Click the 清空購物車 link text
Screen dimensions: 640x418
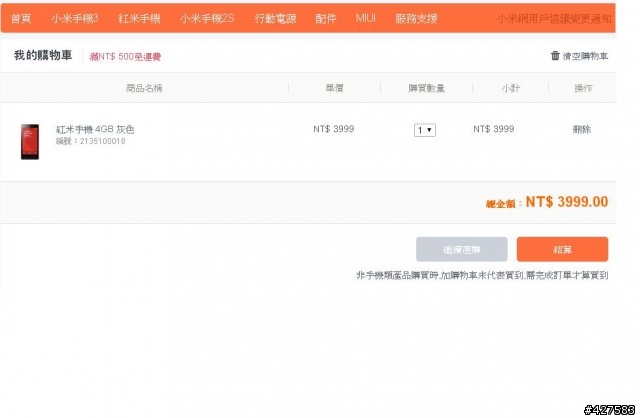[585, 56]
